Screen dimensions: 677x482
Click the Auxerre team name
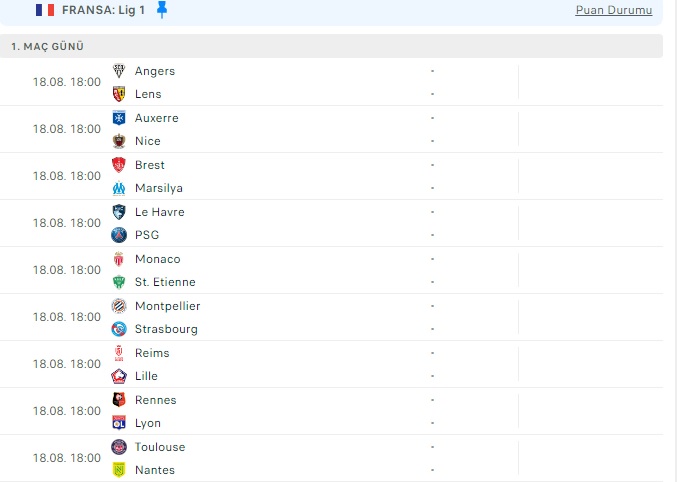pyautogui.click(x=157, y=118)
